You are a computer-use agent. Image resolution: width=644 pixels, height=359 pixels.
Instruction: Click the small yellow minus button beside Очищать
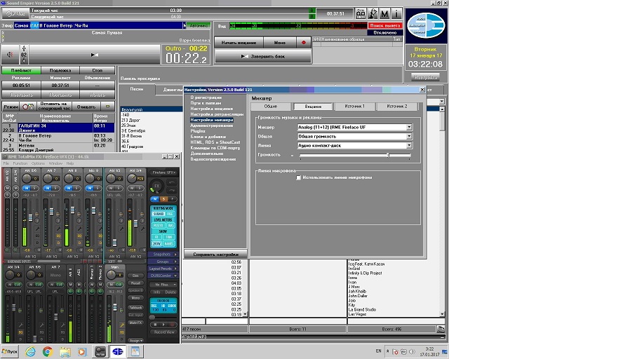tap(107, 107)
